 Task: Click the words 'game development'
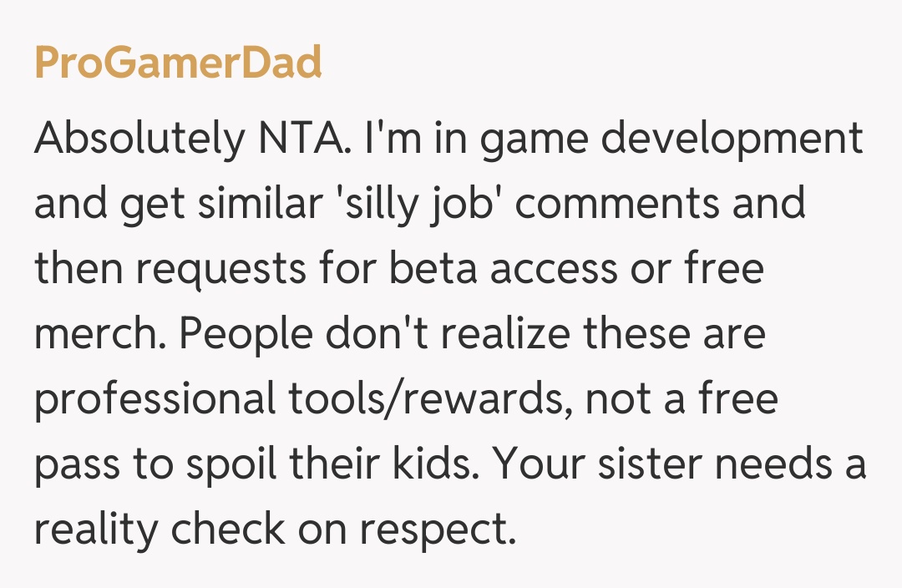(671, 139)
